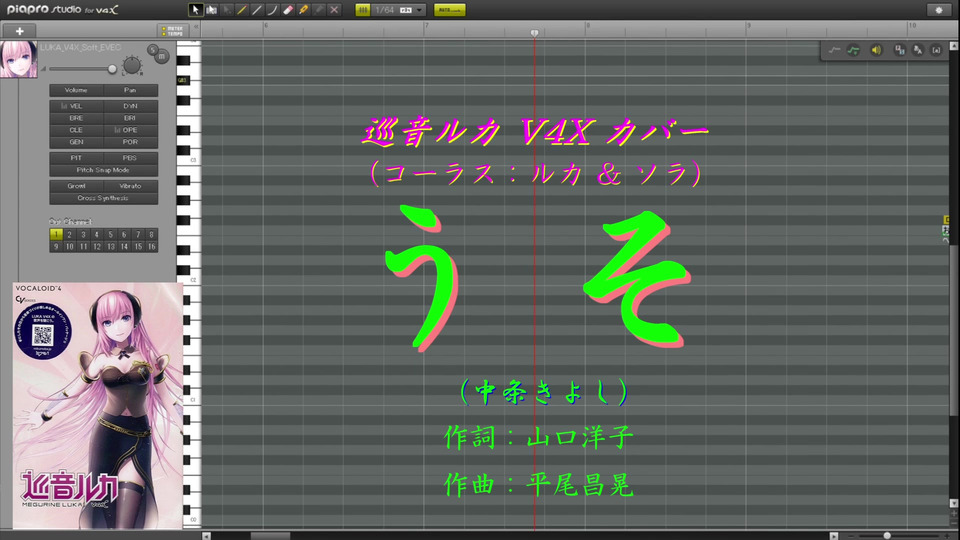Choose the yellow pencil note tool
The width and height of the screenshot is (960, 540).
point(242,10)
